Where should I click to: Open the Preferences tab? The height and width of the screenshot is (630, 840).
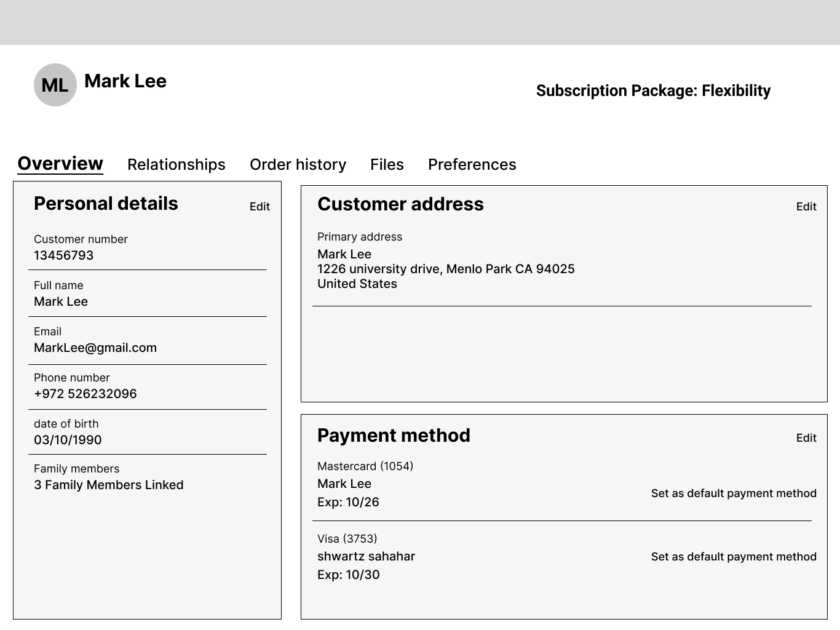pos(472,164)
